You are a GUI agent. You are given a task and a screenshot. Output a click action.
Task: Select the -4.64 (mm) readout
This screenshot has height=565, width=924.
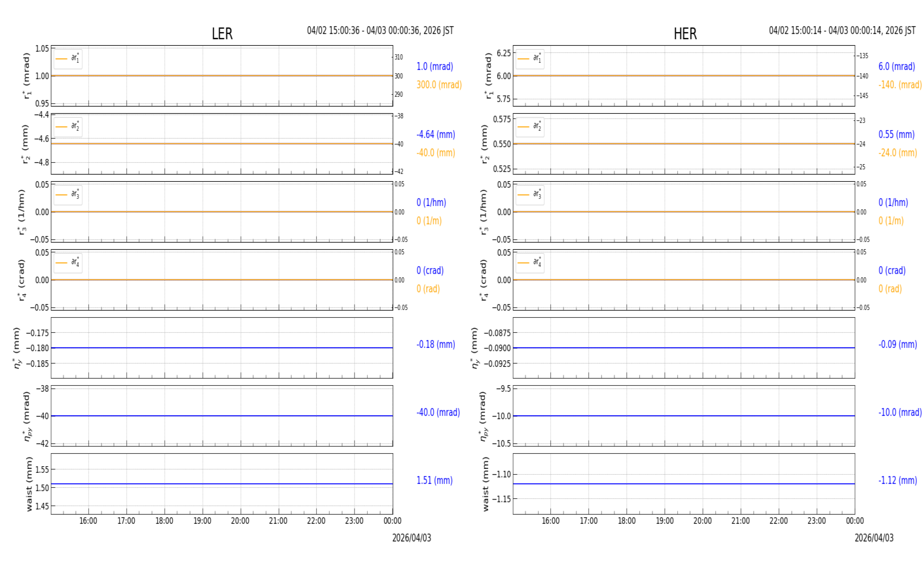[x=436, y=135]
